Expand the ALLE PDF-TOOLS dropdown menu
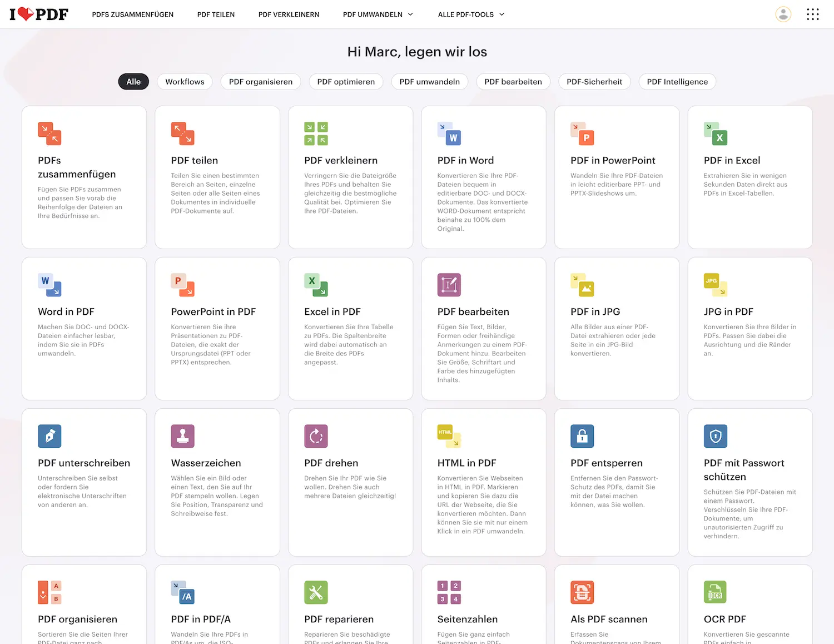 (471, 14)
